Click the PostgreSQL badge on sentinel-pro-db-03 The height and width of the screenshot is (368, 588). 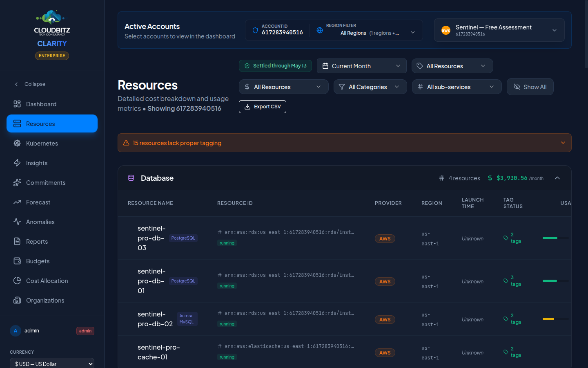coord(183,238)
